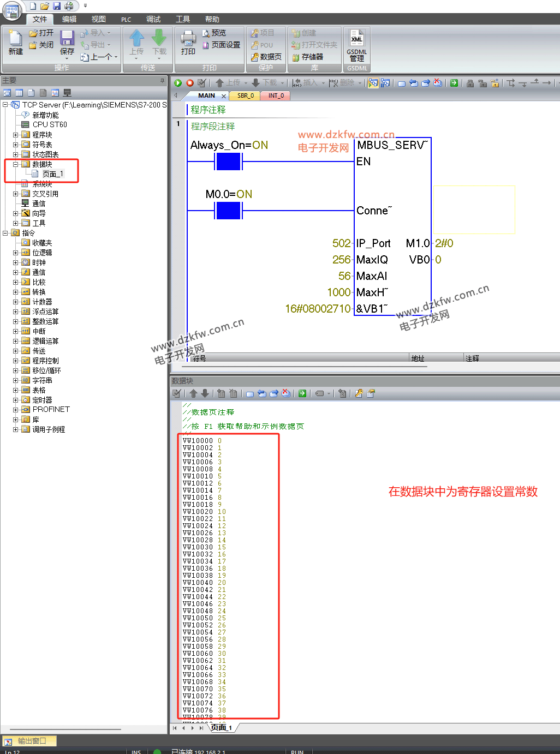Toggle the highlighted program status button
Viewport: 560px width, 754px height.
pyautogui.click(x=373, y=83)
